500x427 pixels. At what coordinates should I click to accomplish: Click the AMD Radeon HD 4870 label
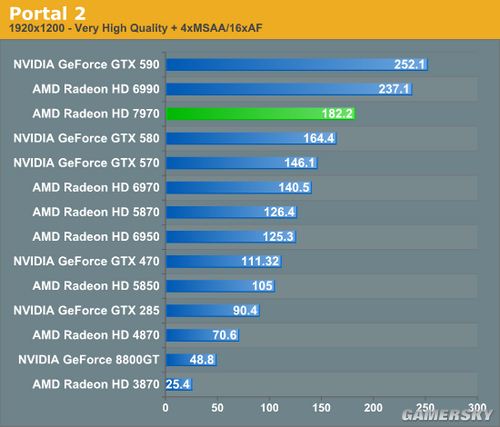(96, 335)
